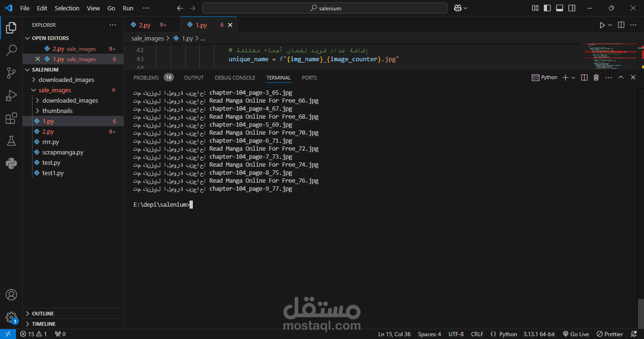Split the terminal panel
Viewport: 644px width, 339px height.
tap(584, 77)
